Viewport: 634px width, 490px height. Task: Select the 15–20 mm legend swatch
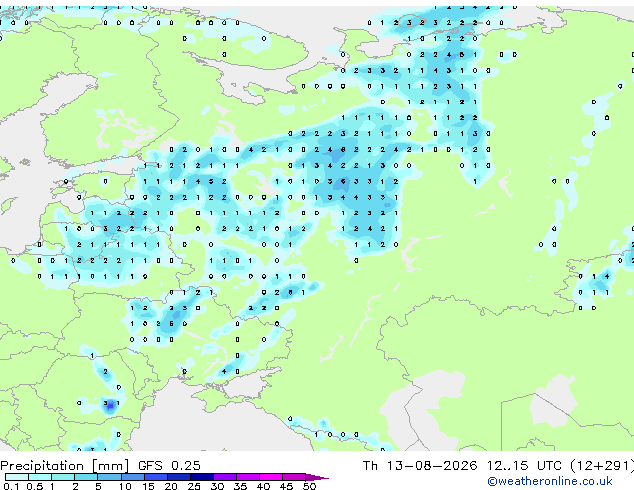pos(156,477)
